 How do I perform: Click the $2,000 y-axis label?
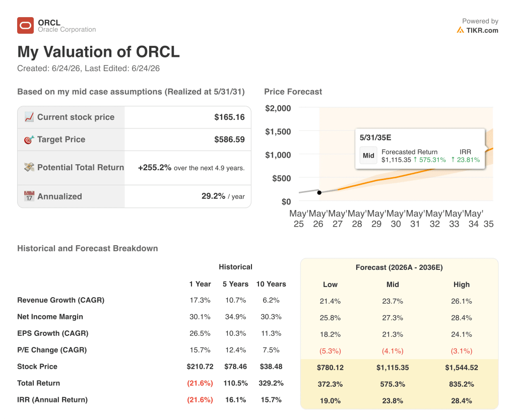(x=278, y=108)
